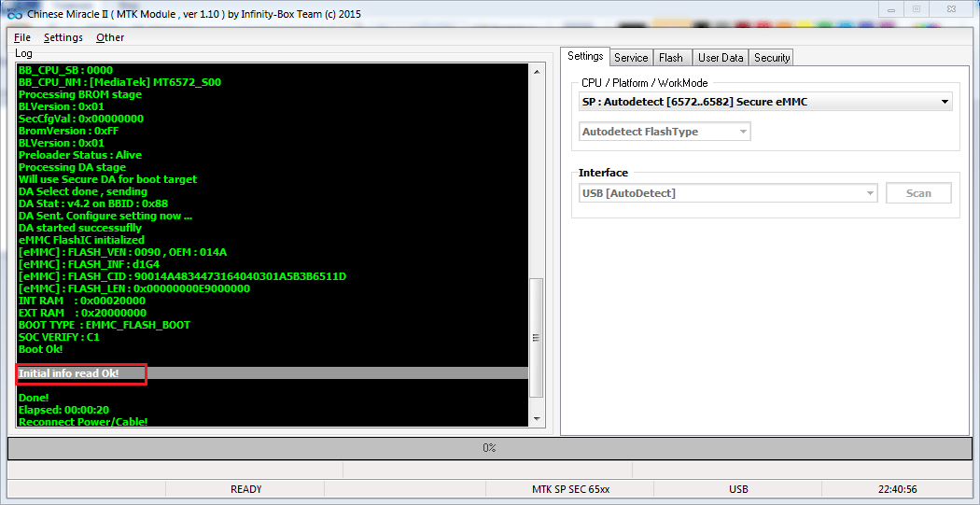
Task: Click the 'BB_CPU_SB : 0000' log line
Action: click(x=65, y=70)
